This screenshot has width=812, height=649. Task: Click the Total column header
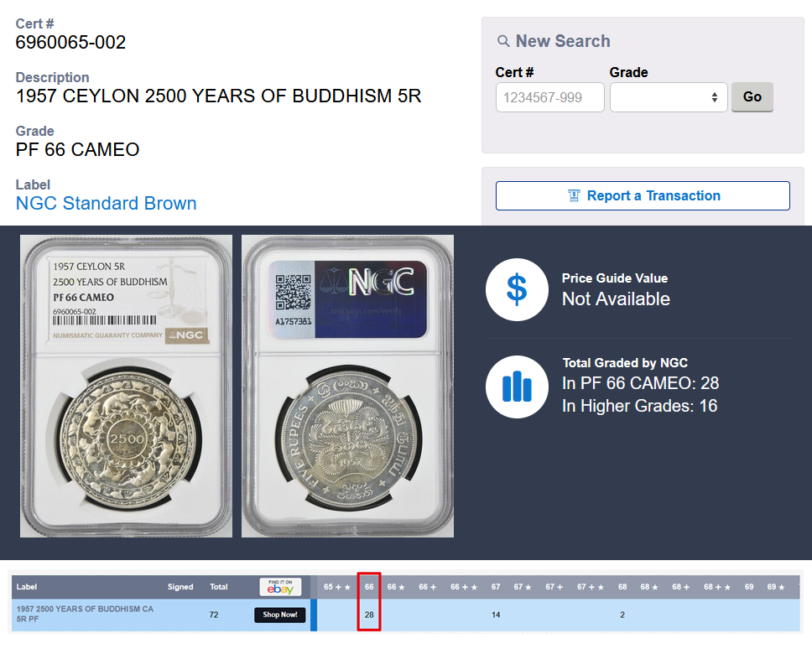coord(219,587)
